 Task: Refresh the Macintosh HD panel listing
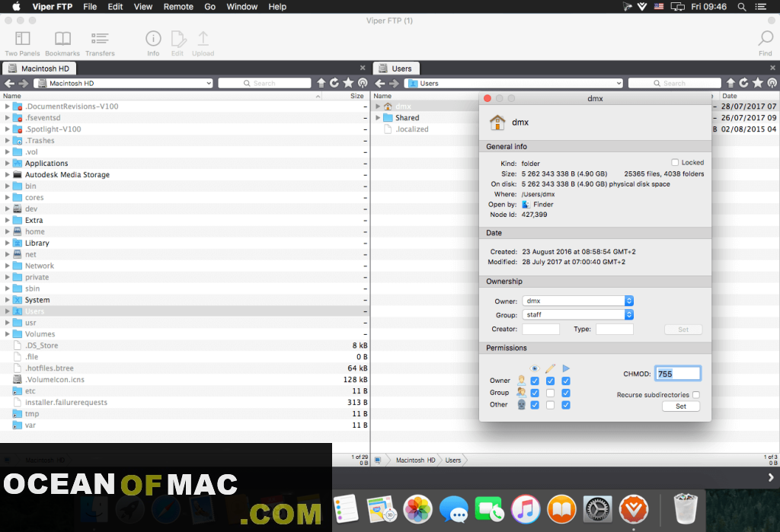click(x=334, y=83)
